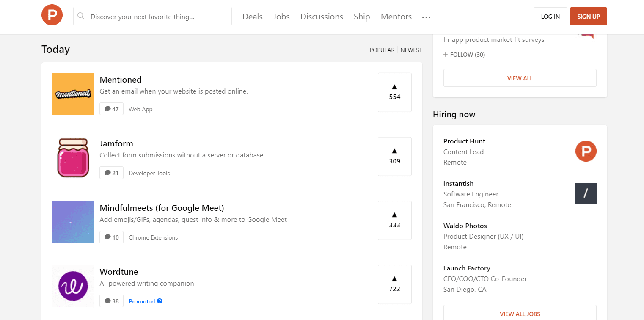Open the Wordtune product title

pos(119,272)
